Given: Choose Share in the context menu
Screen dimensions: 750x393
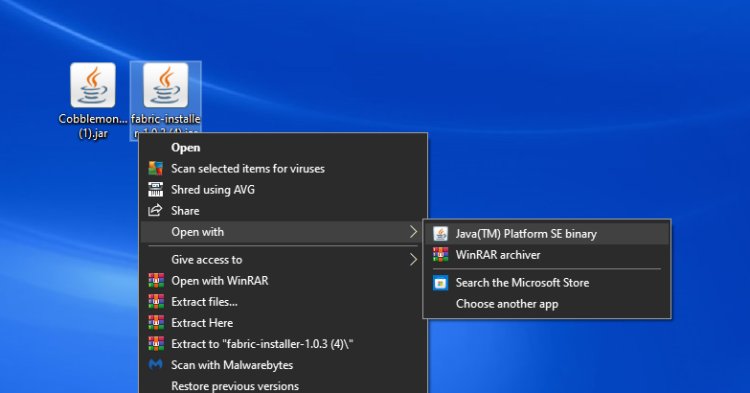Looking at the screenshot, I should click(283, 210).
